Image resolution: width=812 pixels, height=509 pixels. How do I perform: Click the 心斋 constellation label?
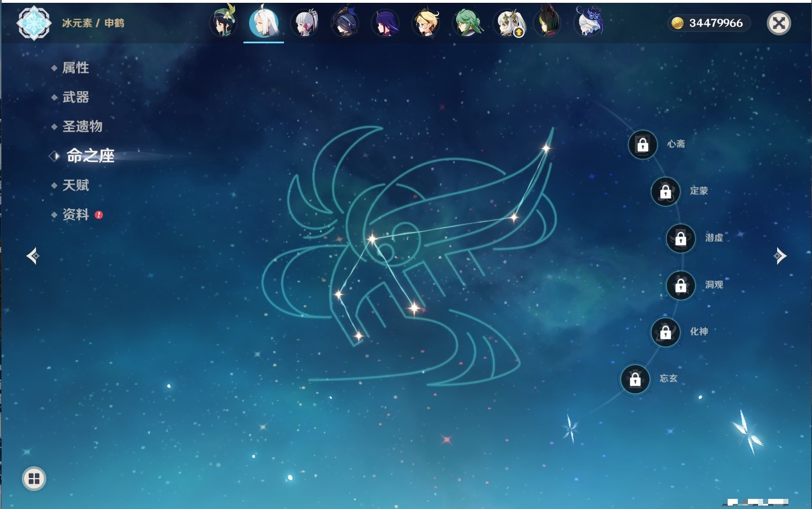(676, 144)
